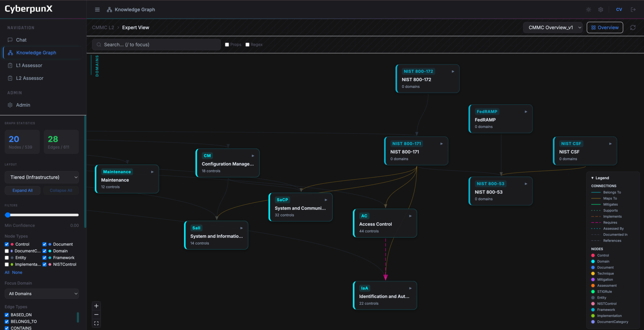Zoom in with the plus button
644x330 pixels.
pos(96,306)
